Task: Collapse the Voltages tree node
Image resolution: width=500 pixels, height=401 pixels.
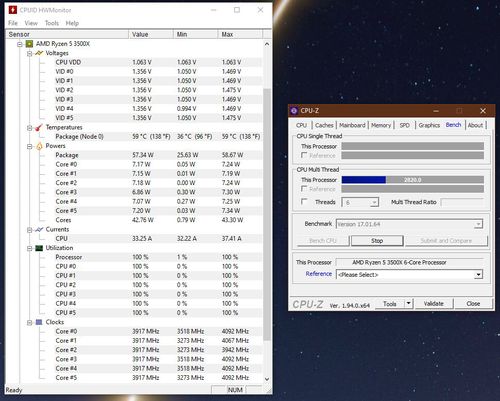Action: pyautogui.click(x=30, y=53)
